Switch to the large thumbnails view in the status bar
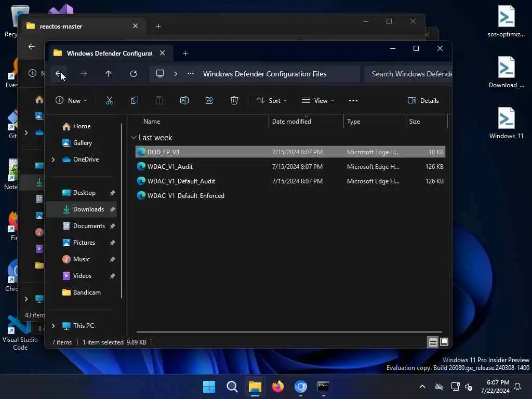This screenshot has width=532, height=399. [444, 342]
